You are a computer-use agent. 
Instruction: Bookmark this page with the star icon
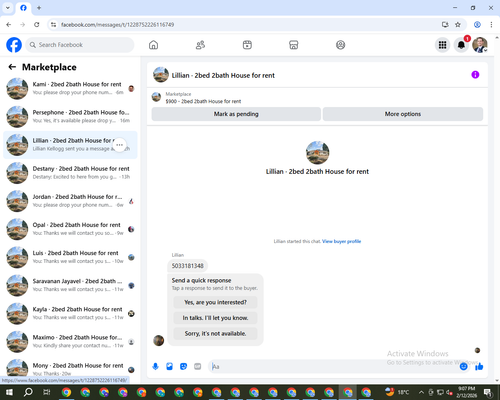click(x=458, y=25)
